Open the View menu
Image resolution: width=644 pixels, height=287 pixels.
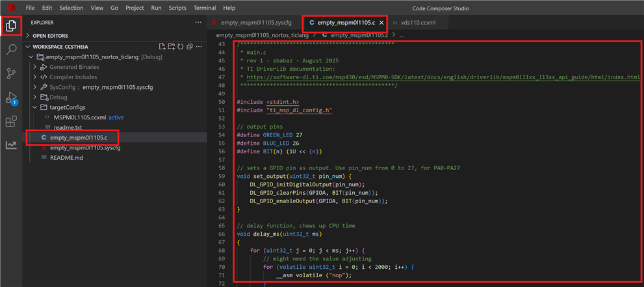(x=97, y=8)
